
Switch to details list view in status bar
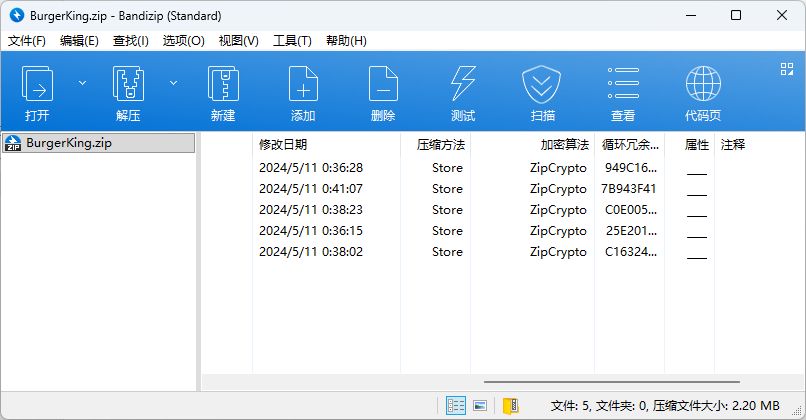pos(456,406)
